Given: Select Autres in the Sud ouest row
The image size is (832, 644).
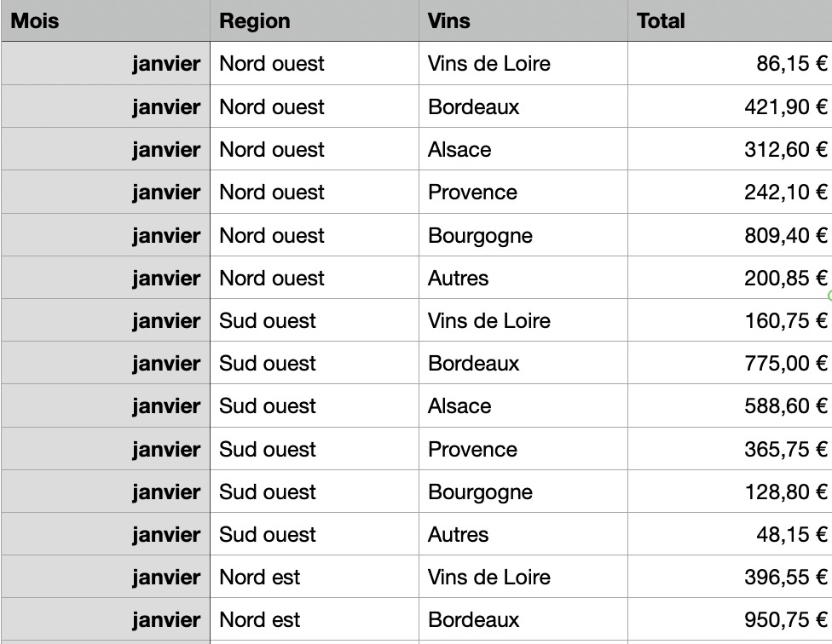Looking at the screenshot, I should [459, 535].
